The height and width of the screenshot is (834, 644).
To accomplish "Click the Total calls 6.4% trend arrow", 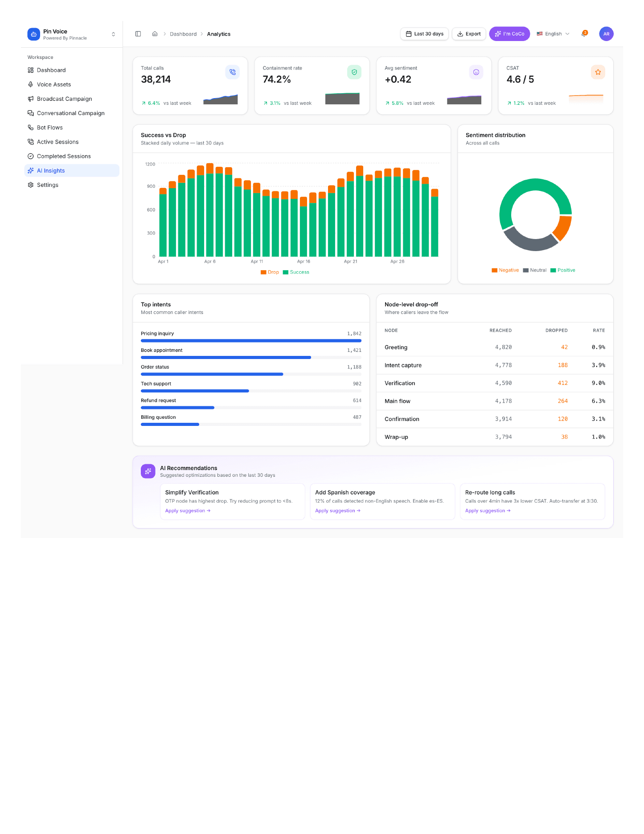I will click(144, 103).
